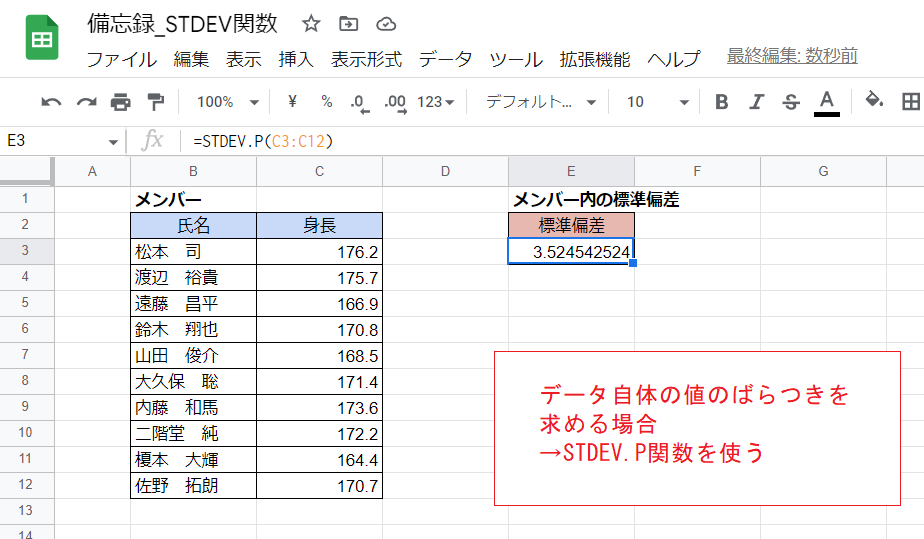Open the 表示 menu
924x539 pixels.
(x=243, y=59)
